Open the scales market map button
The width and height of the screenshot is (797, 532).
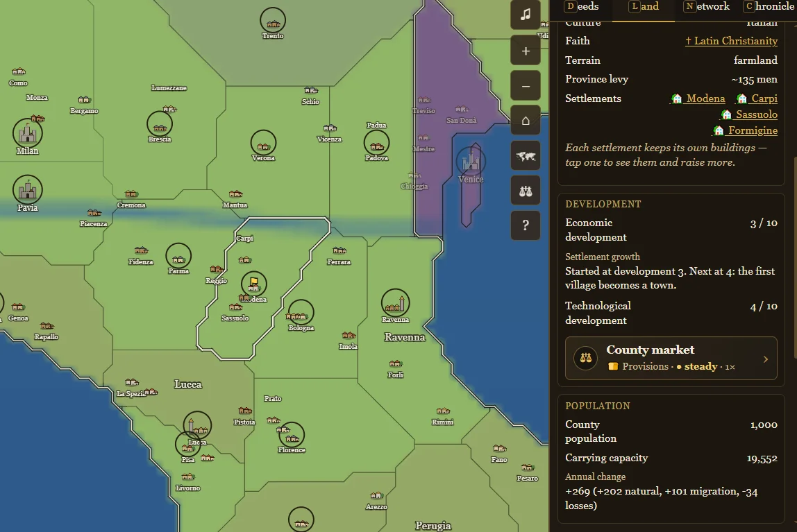pos(526,191)
